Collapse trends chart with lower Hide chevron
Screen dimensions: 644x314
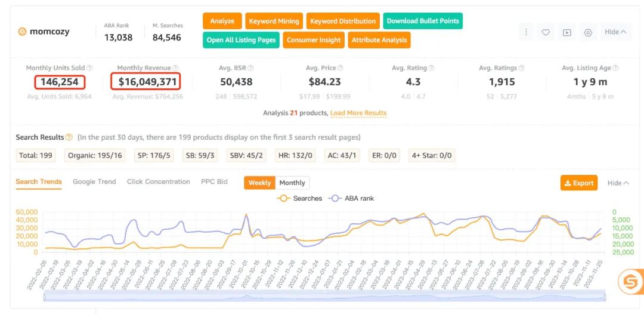pyautogui.click(x=618, y=183)
